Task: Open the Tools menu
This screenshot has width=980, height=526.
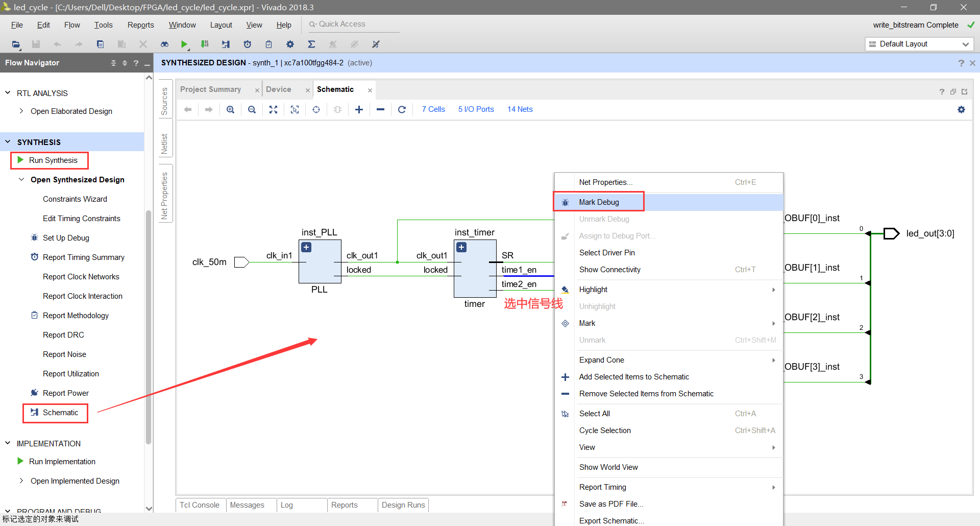Action: pos(103,25)
